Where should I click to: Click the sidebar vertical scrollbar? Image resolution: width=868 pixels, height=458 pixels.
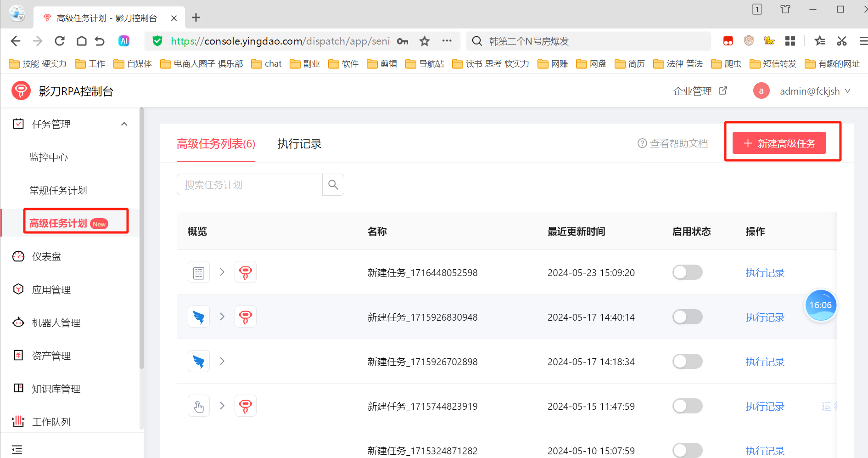[142, 238]
